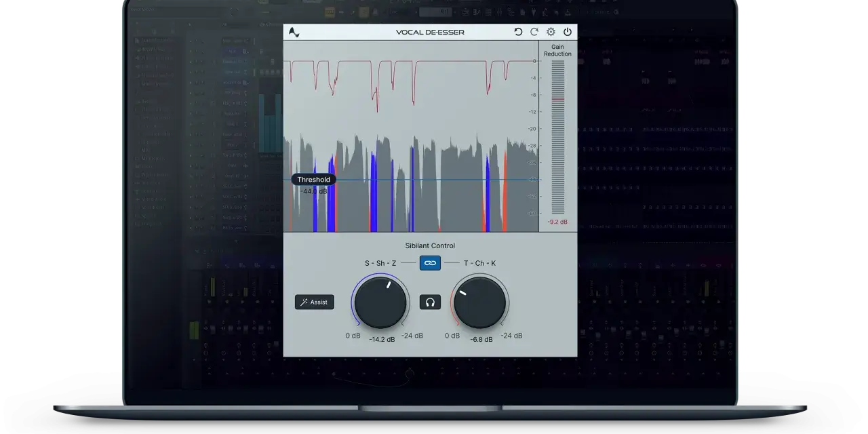This screenshot has width=868, height=434.
Task: Select the Threshold handle on the graph
Action: click(314, 180)
